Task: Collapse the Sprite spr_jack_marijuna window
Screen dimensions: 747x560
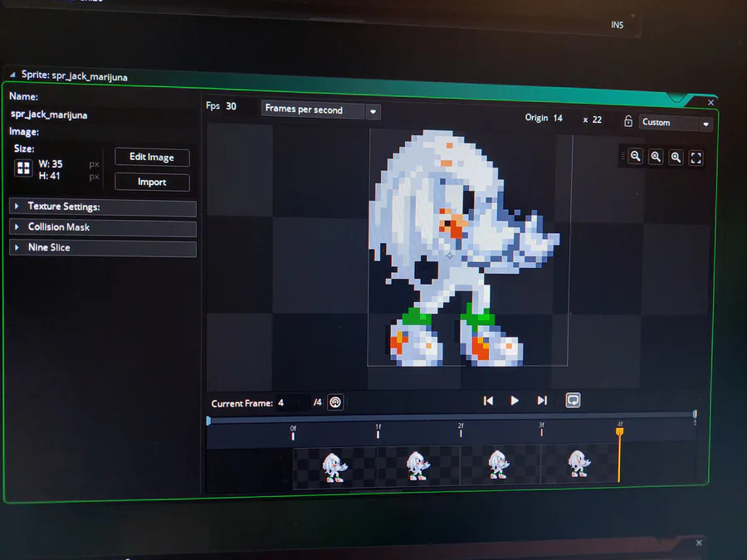Action: (x=12, y=75)
